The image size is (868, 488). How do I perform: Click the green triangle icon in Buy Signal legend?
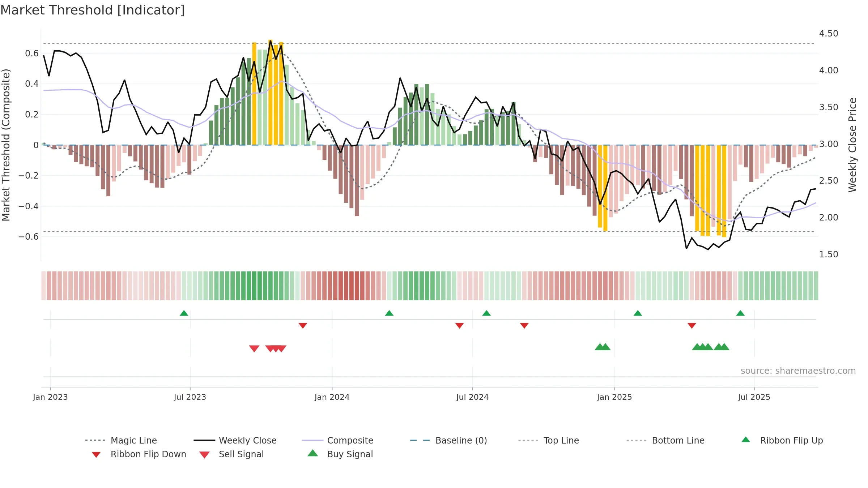312,453
